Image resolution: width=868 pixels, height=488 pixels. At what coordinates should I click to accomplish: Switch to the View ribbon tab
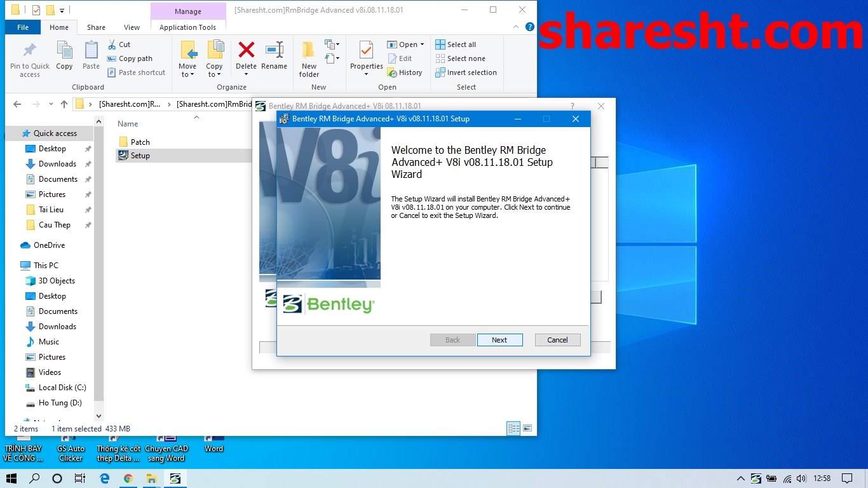(x=132, y=27)
